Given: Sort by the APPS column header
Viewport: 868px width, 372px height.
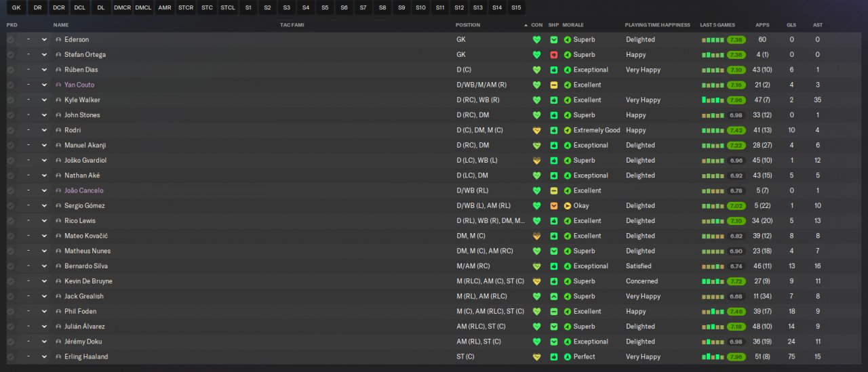Looking at the screenshot, I should click(762, 25).
